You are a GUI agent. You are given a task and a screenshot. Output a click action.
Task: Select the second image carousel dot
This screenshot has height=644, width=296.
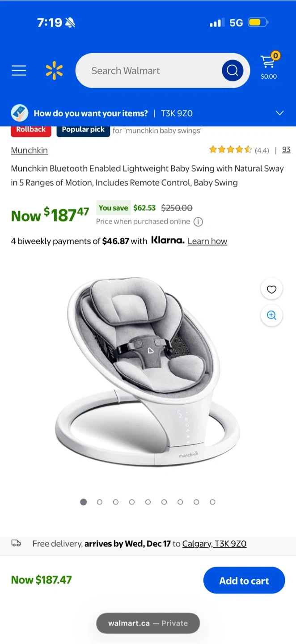pyautogui.click(x=100, y=502)
